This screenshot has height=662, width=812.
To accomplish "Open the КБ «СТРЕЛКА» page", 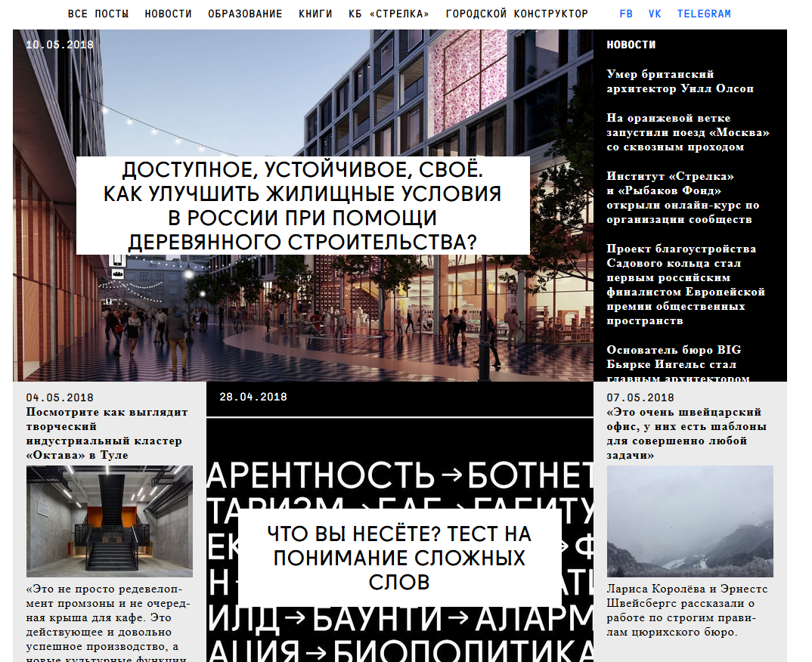I will 389,14.
